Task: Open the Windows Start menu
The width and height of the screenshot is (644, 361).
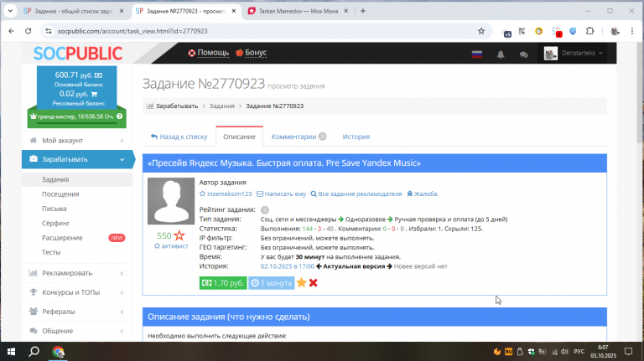Action: (x=11, y=352)
